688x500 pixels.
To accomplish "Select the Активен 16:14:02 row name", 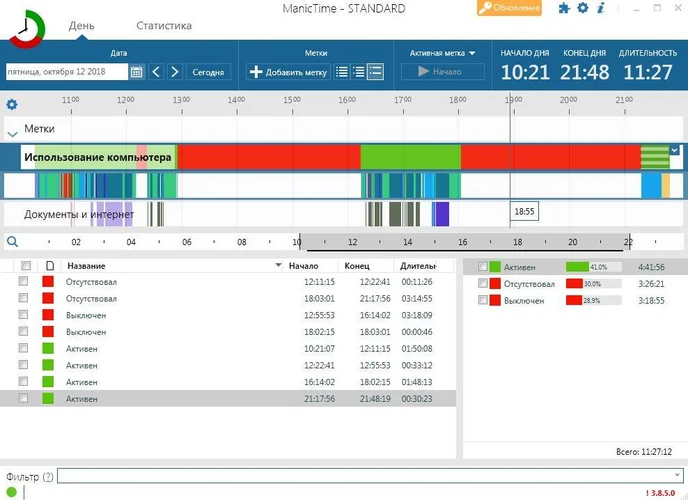I will coord(82,382).
